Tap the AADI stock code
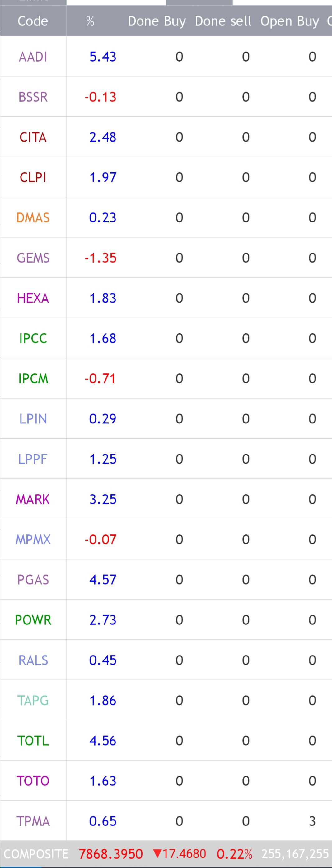The width and height of the screenshot is (332, 868). [x=33, y=57]
